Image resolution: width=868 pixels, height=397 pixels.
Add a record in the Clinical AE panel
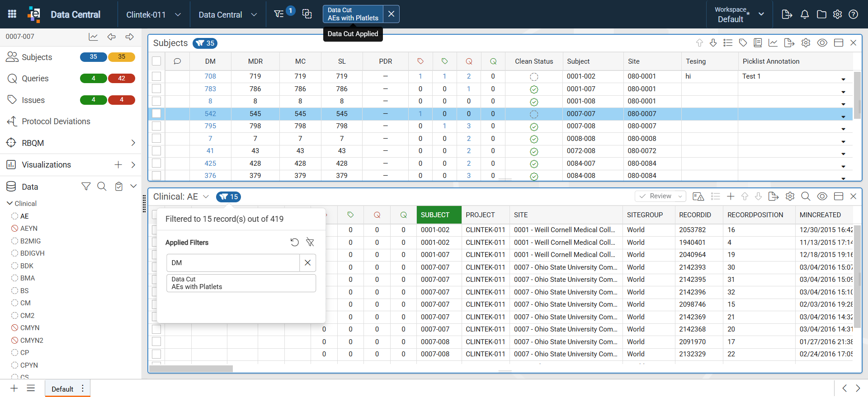[x=731, y=196]
